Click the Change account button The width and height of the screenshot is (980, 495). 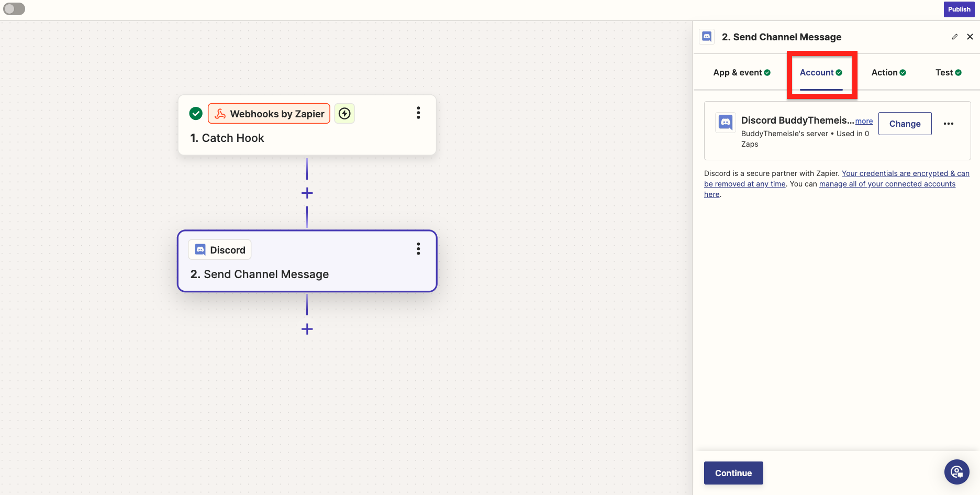click(905, 124)
